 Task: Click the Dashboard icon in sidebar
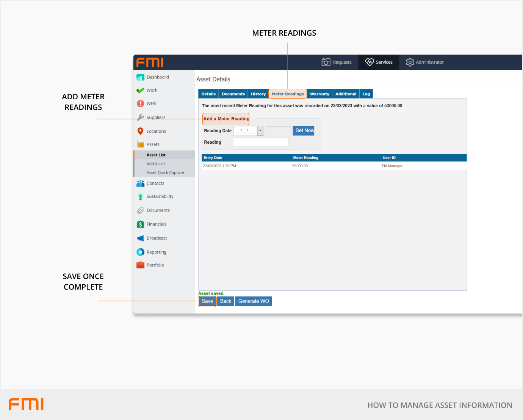[140, 77]
